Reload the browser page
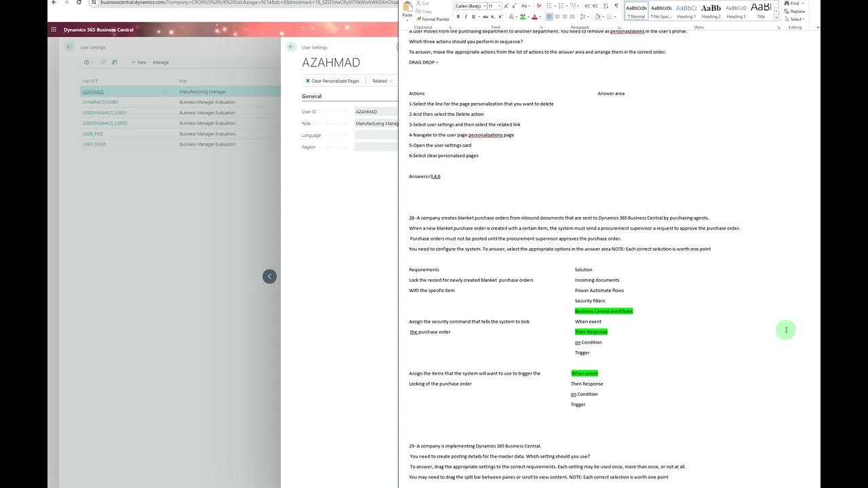Image resolution: width=868 pixels, height=488 pixels. click(x=79, y=2)
